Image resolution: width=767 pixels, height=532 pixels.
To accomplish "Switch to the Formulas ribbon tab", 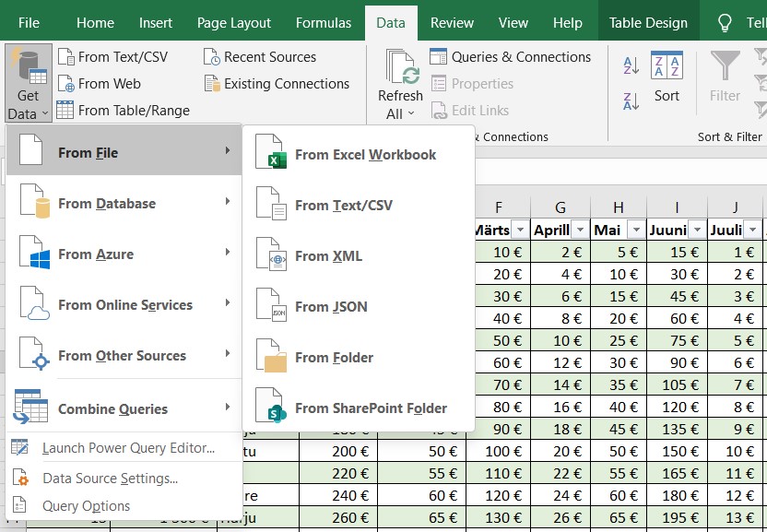I will [323, 23].
